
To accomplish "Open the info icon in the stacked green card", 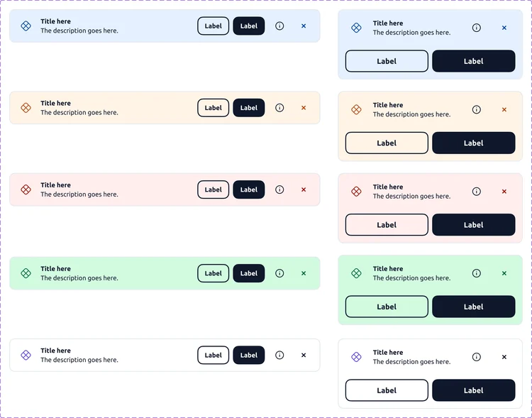I will [477, 273].
